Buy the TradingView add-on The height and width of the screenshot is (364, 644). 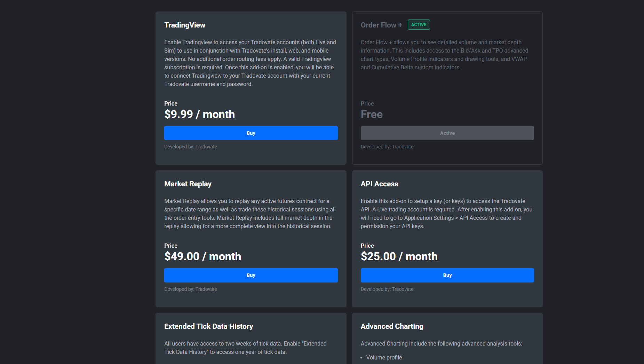pos(251,133)
